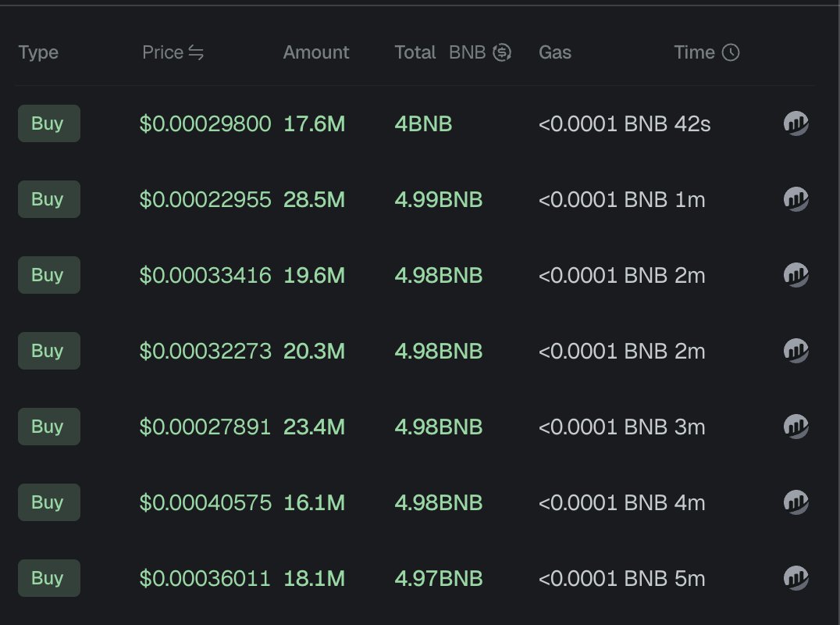Click the Time column header

694,52
